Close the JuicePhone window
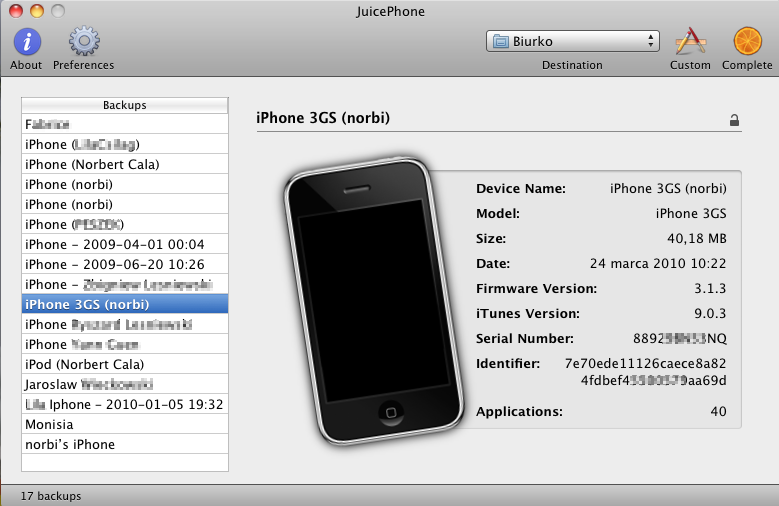Image resolution: width=779 pixels, height=506 pixels. click(16, 10)
